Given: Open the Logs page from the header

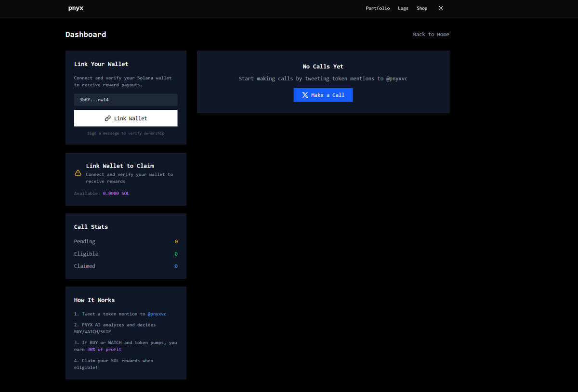Looking at the screenshot, I should tap(403, 8).
